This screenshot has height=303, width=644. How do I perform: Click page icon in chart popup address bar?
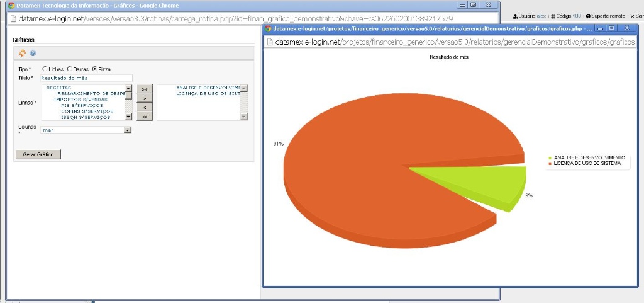tap(269, 42)
